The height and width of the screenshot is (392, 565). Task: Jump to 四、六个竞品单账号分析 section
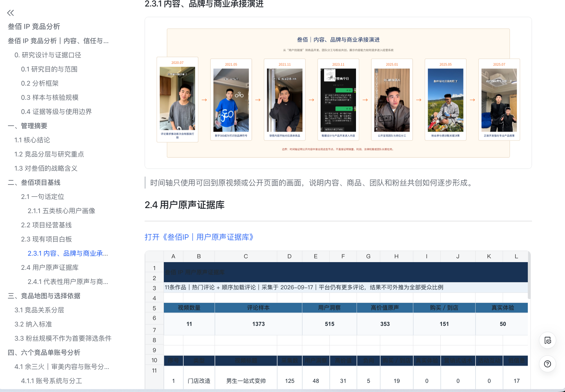44,352
